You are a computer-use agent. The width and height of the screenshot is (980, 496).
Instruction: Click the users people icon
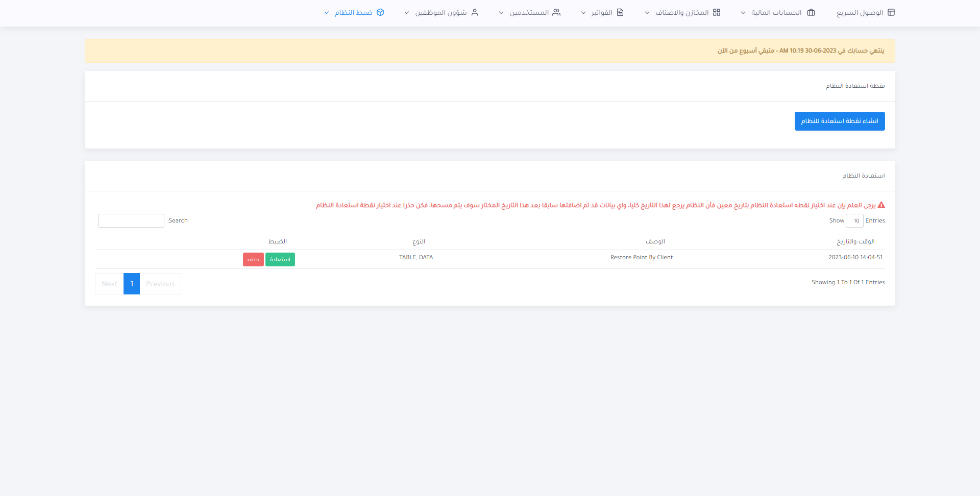coord(556,12)
